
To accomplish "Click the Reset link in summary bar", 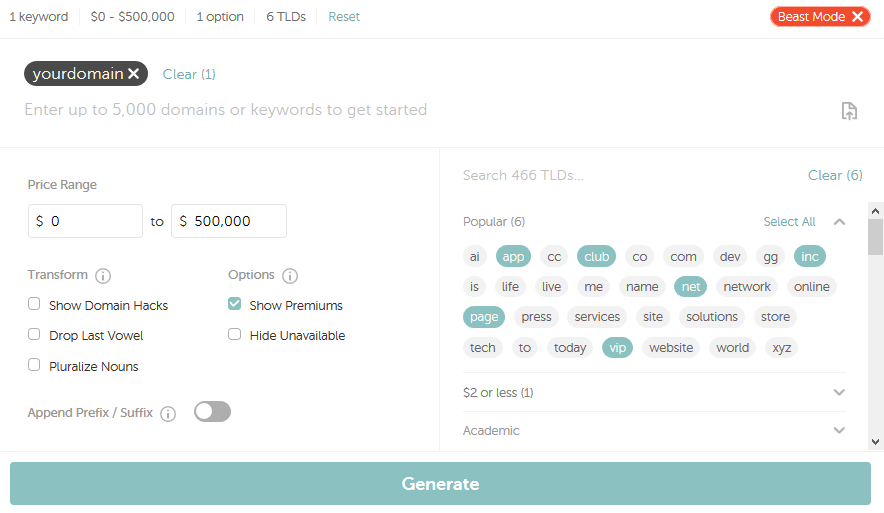I will [x=344, y=17].
